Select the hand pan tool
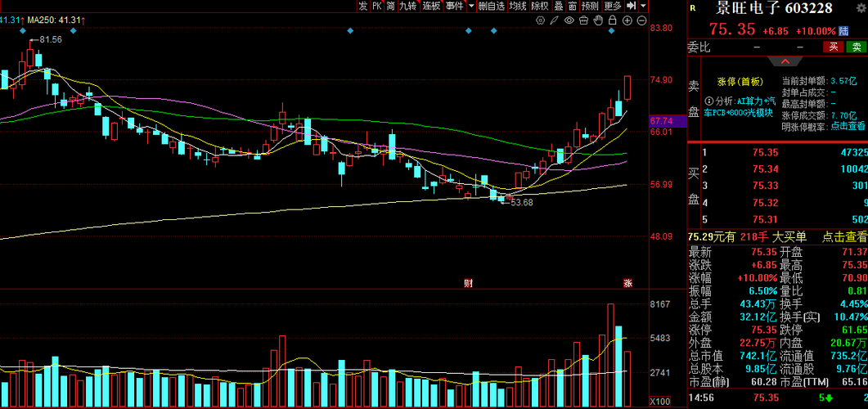Screen dimensions: 868x409 click(x=598, y=20)
